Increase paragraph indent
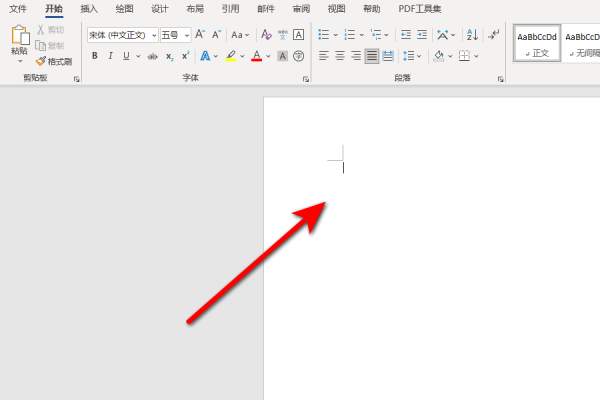 point(422,35)
